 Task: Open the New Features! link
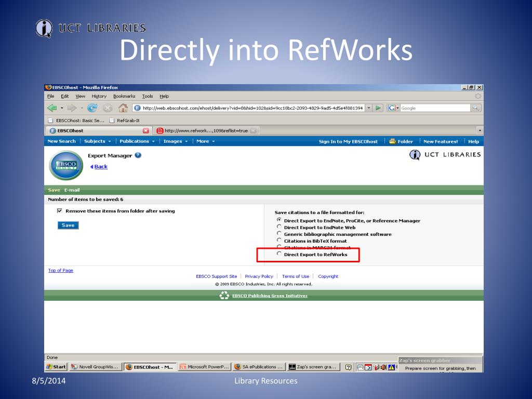pos(441,141)
